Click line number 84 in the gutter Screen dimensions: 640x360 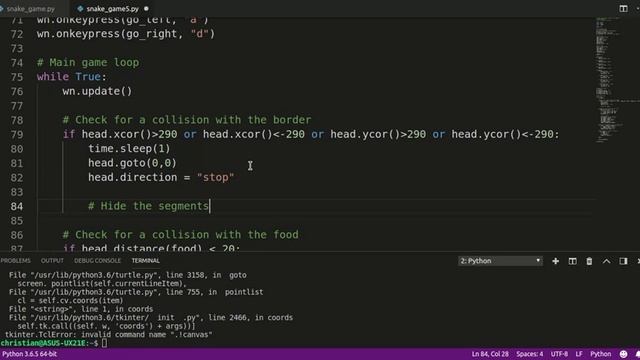(17, 207)
